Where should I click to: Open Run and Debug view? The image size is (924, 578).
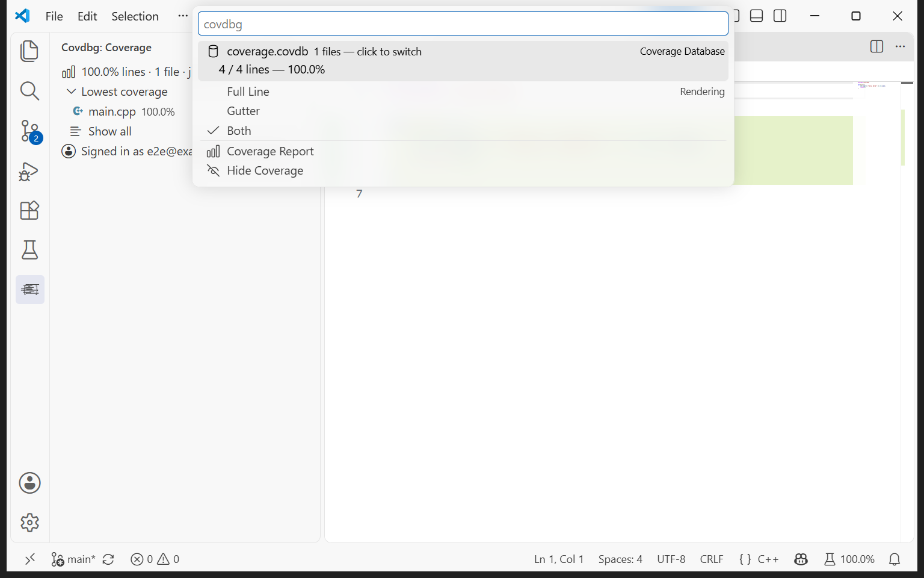tap(29, 171)
